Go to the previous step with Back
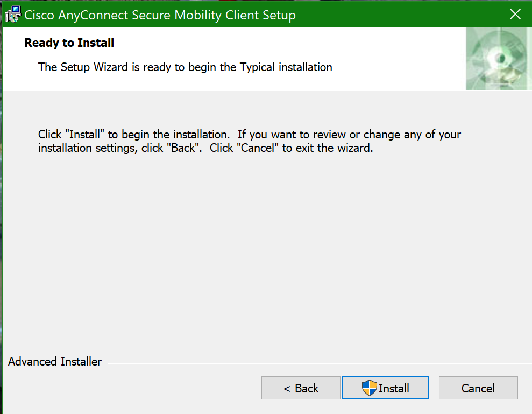The image size is (532, 414). pyautogui.click(x=301, y=388)
